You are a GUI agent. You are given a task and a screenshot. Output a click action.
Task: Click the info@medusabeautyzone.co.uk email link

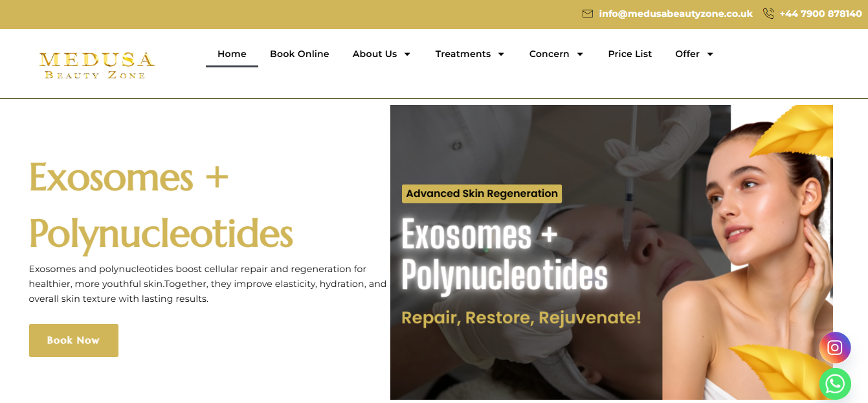click(x=676, y=14)
